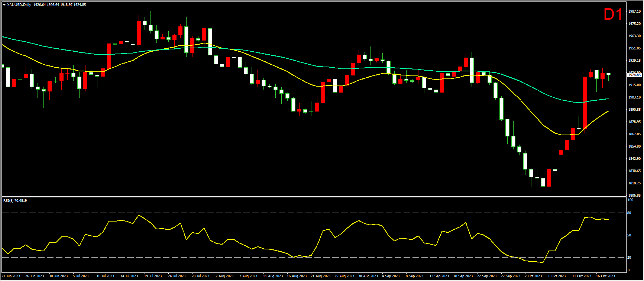Click the 1903.10 price axis label
The width and height of the screenshot is (644, 281).
coord(634,97)
